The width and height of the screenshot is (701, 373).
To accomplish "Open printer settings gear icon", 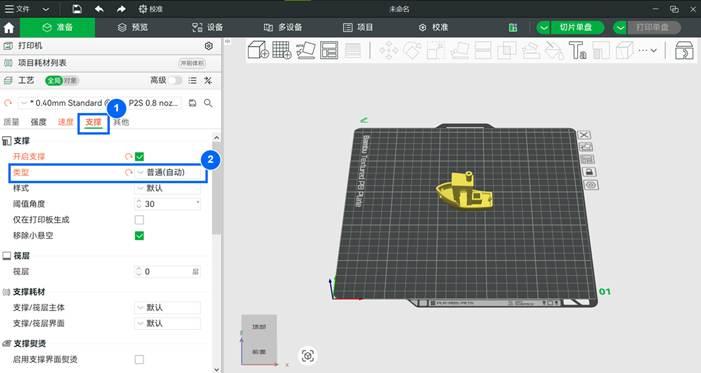I will pyautogui.click(x=208, y=46).
